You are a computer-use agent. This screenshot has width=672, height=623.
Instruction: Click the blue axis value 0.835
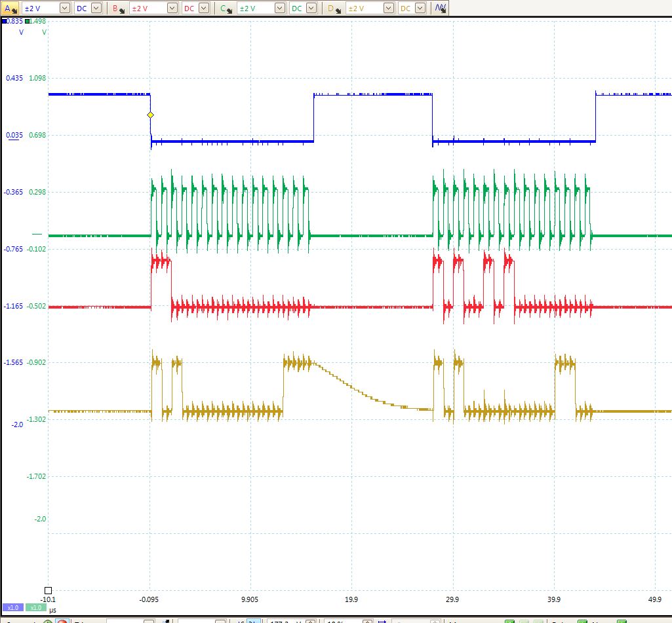click(x=15, y=21)
